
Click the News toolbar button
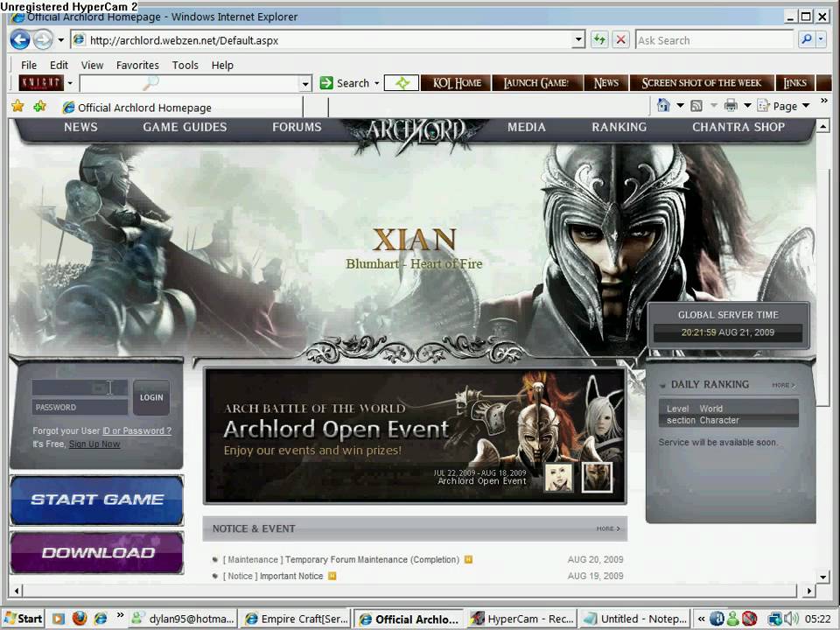pos(605,83)
